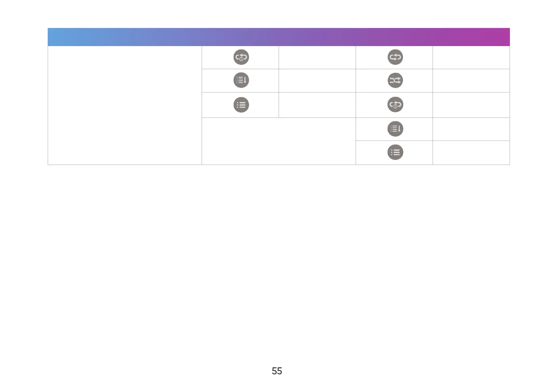Image resolution: width=554 pixels, height=392 pixels.
Task: Click the repeat-one icon beside the repeat-all icon
Action: click(241, 57)
